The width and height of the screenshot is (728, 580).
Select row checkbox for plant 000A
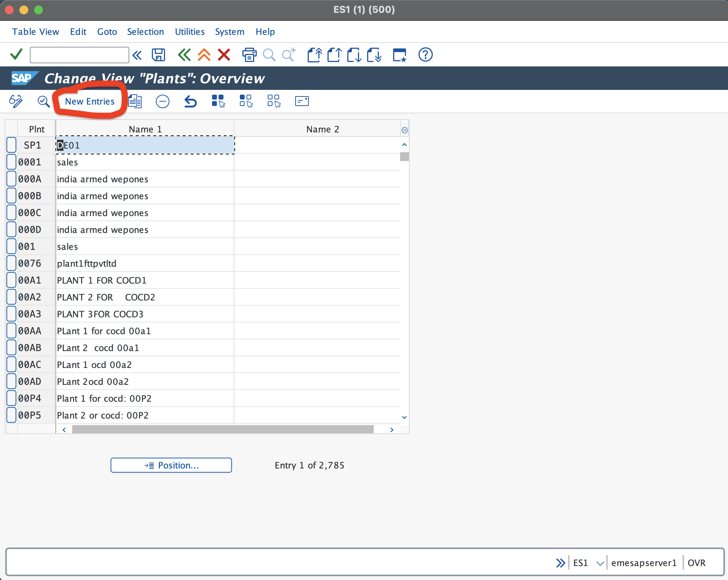point(11,179)
